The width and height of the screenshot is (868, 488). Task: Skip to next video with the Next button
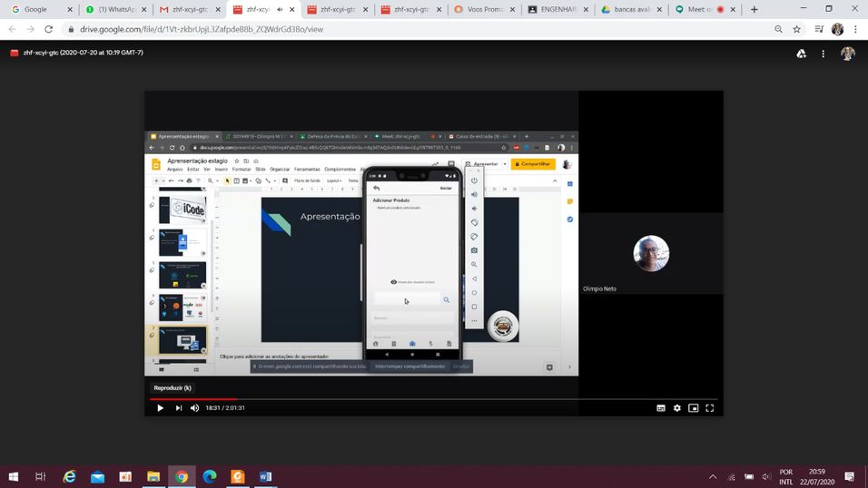coord(178,408)
